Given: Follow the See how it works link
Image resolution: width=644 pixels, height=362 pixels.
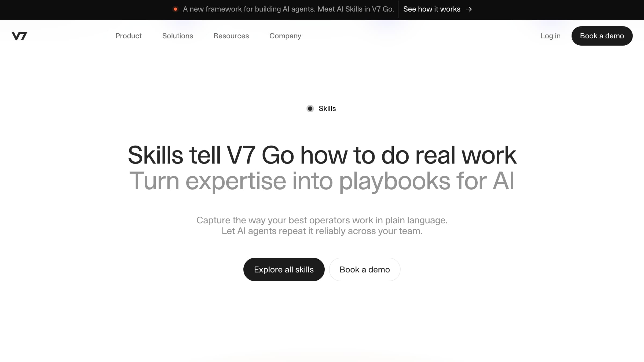Looking at the screenshot, I should pyautogui.click(x=431, y=9).
